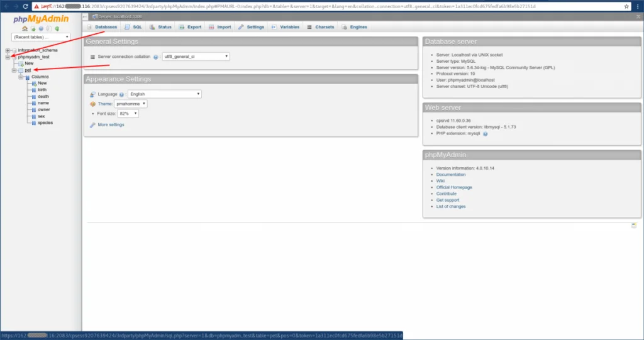Screen dimensions: 644x340
Task: Collapse the phpmyadm_test database node
Action: click(x=8, y=57)
